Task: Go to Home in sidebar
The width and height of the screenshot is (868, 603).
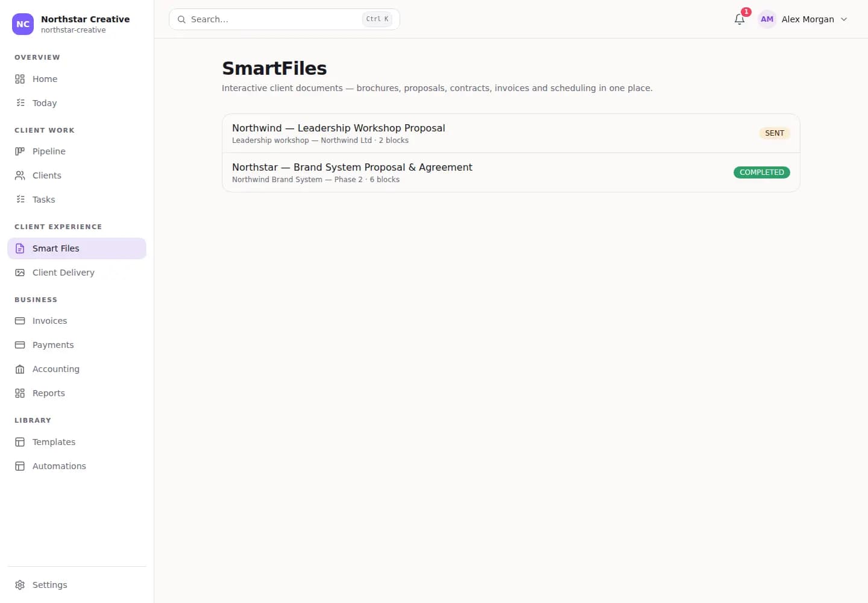Action: click(77, 79)
